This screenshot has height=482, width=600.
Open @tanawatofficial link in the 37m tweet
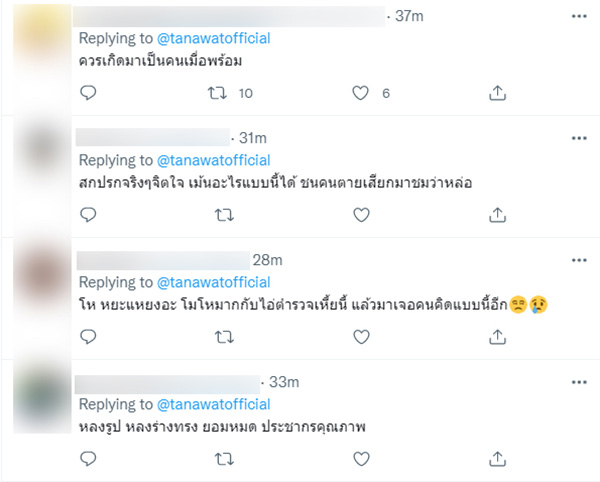click(213, 38)
